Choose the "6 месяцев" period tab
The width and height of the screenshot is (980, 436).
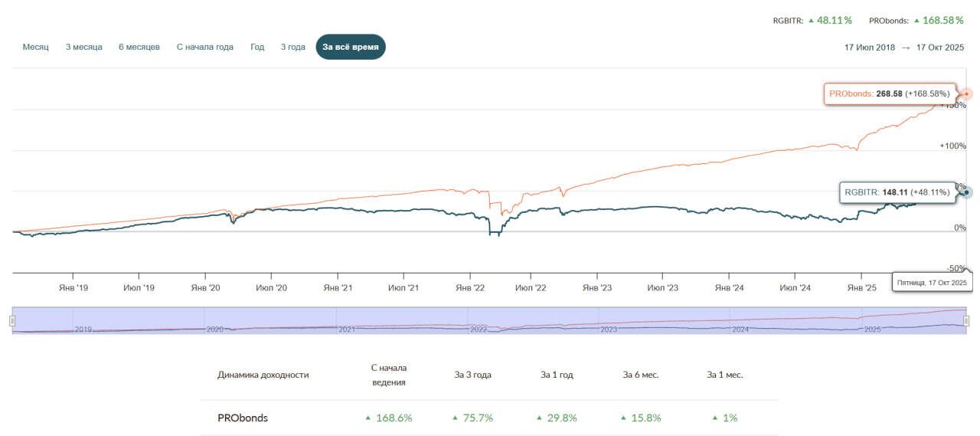pyautogui.click(x=139, y=48)
